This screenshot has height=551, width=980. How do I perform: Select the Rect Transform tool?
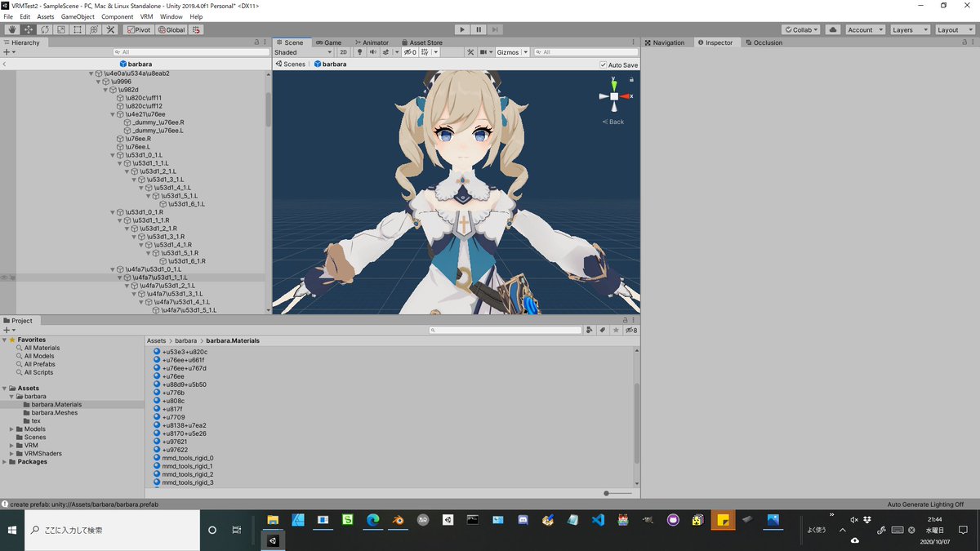[x=77, y=29]
